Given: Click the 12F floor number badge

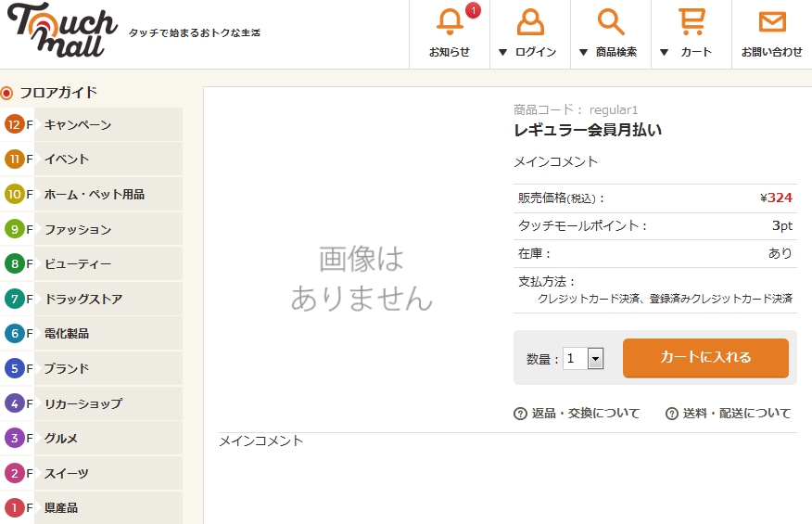Looking at the screenshot, I should coord(14,124).
